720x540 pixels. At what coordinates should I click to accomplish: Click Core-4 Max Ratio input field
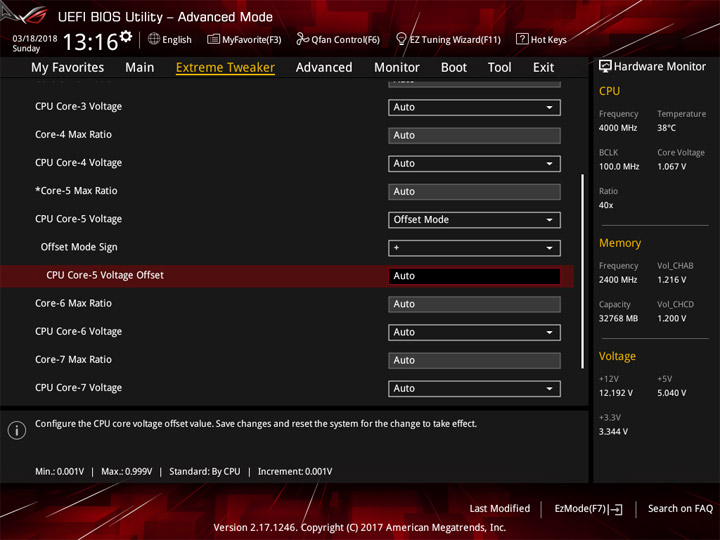(x=474, y=135)
